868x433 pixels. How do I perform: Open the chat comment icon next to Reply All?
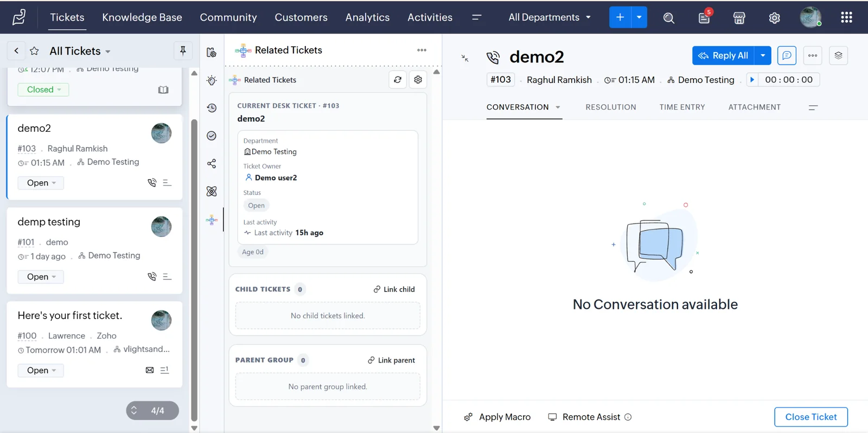[787, 55]
